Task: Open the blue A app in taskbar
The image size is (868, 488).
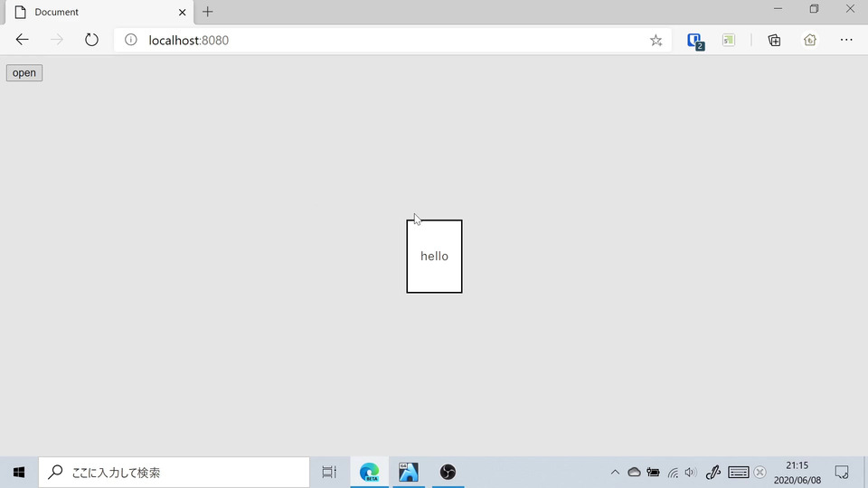Action: (x=409, y=473)
